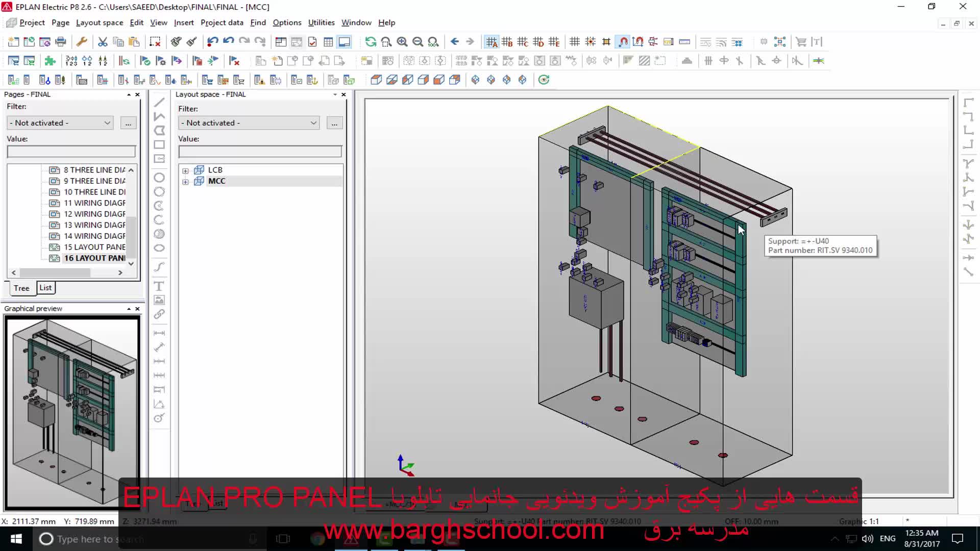Select the Line drawing tool
Image resolution: width=980 pixels, height=551 pixels.
click(159, 102)
